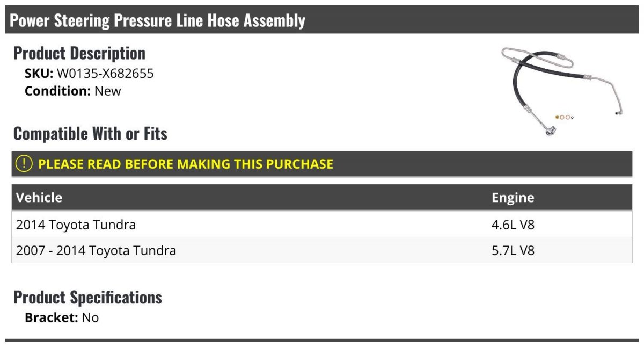The width and height of the screenshot is (644, 347).
Task: Click the 4.6L V8 engine cell
Action: coord(513,225)
